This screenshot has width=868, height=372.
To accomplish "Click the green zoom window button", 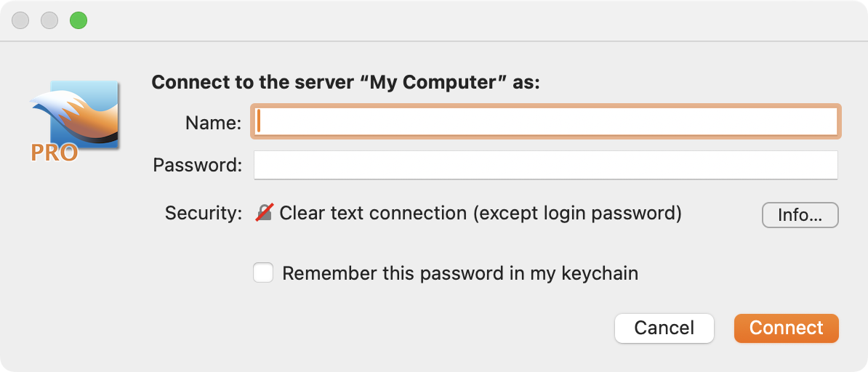I will tap(79, 20).
